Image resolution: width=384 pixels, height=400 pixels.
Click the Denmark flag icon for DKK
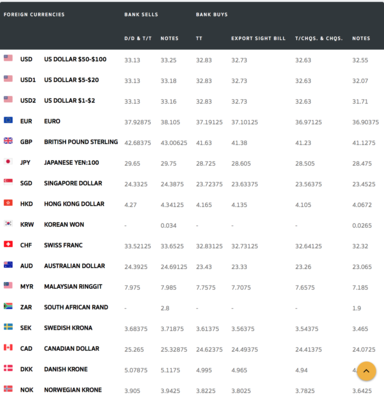pyautogui.click(x=8, y=368)
